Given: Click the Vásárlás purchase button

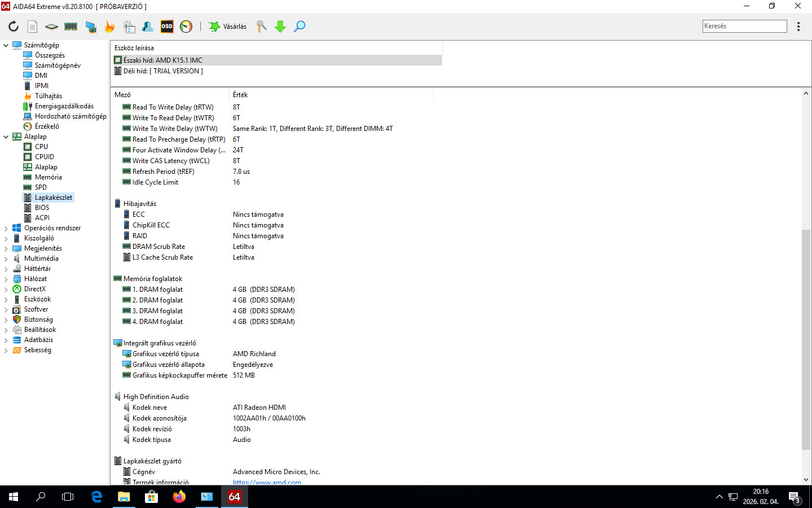Looking at the screenshot, I should click(x=228, y=27).
